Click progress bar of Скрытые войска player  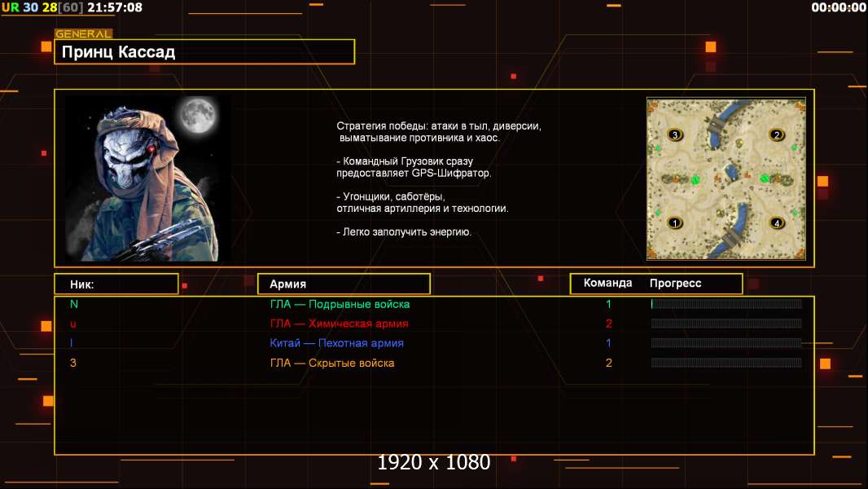click(726, 363)
